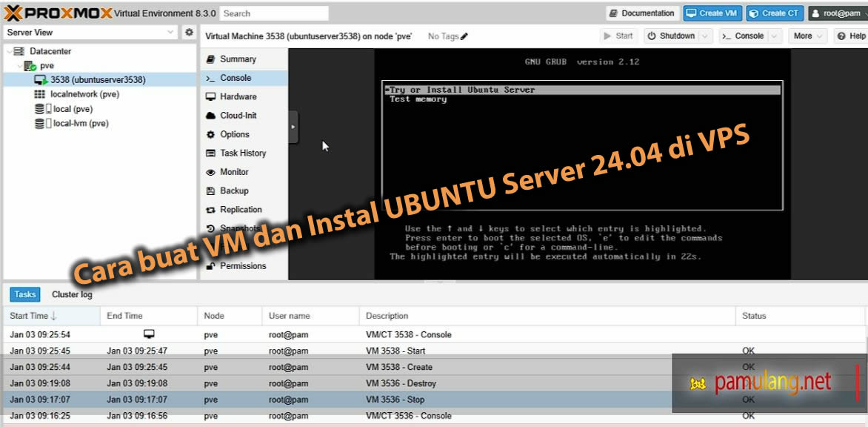Select the "VM 3536 - Destroy" task description
Image resolution: width=868 pixels, height=427 pixels.
coord(401,383)
